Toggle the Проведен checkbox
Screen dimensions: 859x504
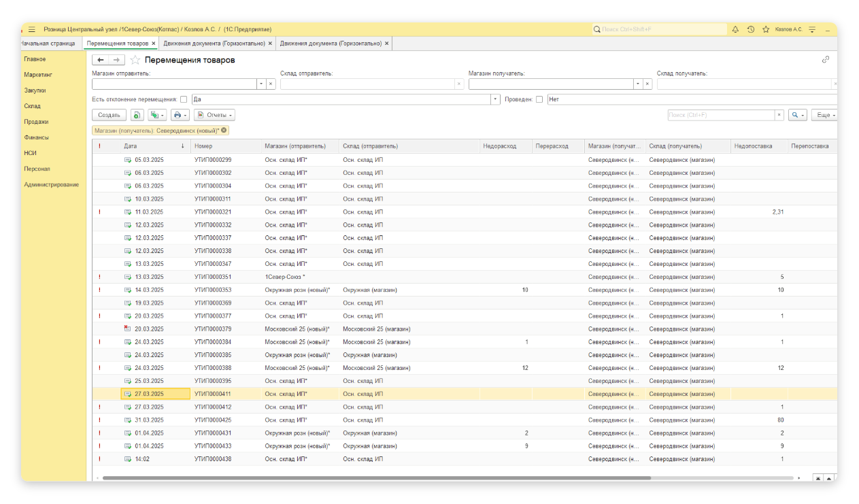click(539, 99)
